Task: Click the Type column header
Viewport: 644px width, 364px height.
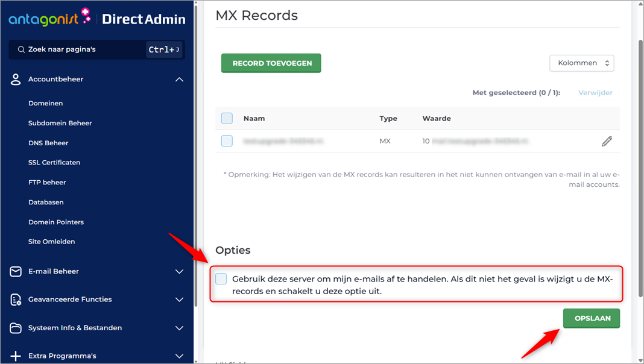Action: (x=388, y=119)
